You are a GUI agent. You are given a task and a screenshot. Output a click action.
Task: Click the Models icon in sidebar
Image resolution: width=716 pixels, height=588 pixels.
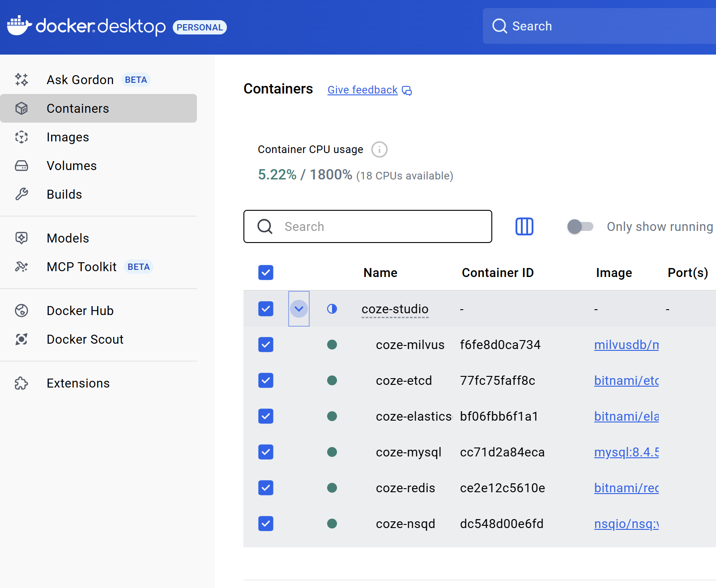click(x=21, y=238)
